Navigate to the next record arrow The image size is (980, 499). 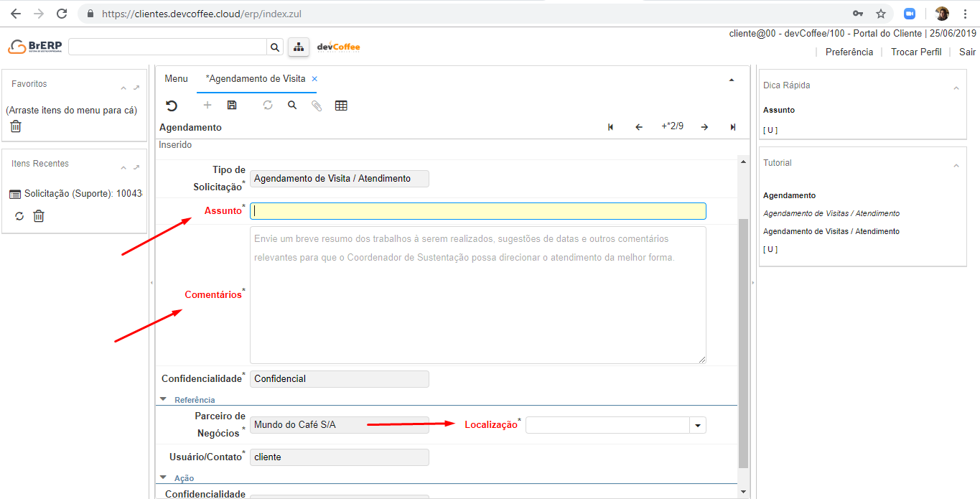[704, 127]
